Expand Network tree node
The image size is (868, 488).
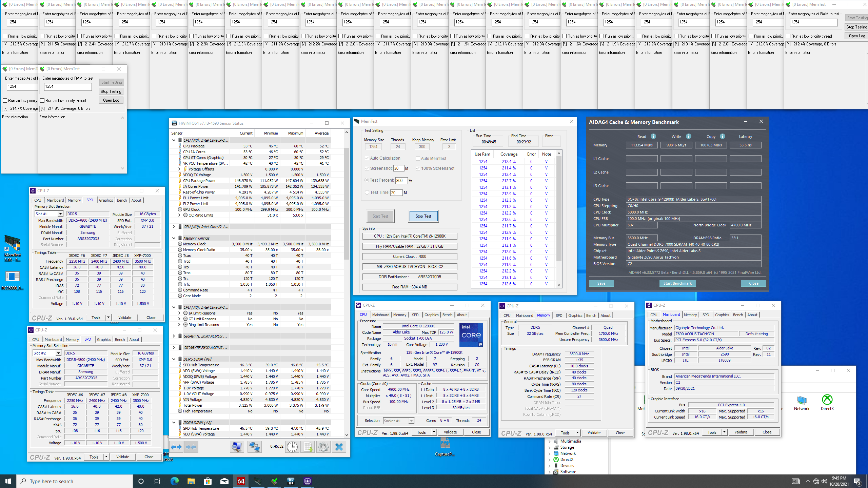tap(549, 453)
